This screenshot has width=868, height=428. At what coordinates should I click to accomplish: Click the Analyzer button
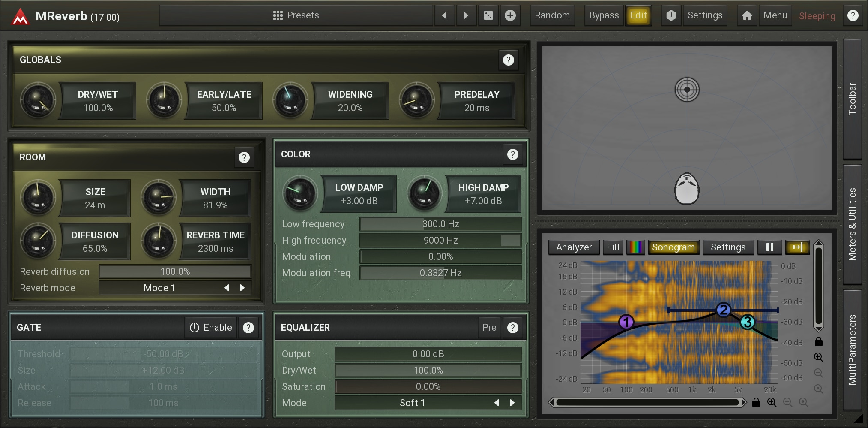(573, 247)
